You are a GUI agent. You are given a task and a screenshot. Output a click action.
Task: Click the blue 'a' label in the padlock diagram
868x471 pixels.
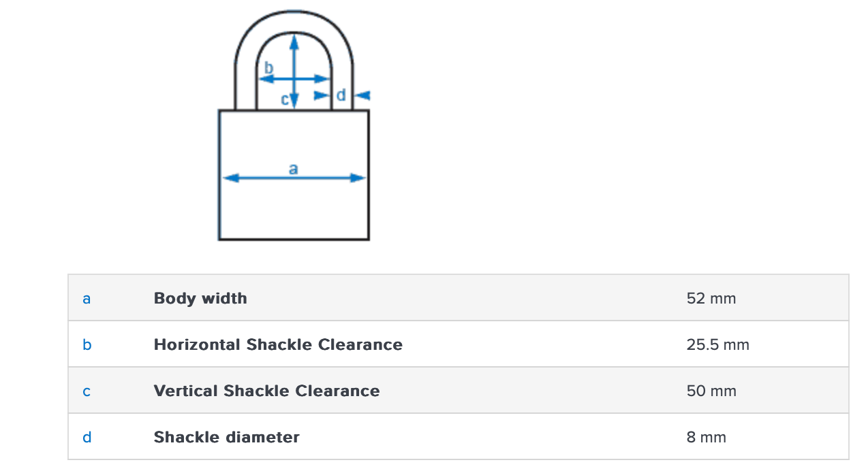click(293, 168)
